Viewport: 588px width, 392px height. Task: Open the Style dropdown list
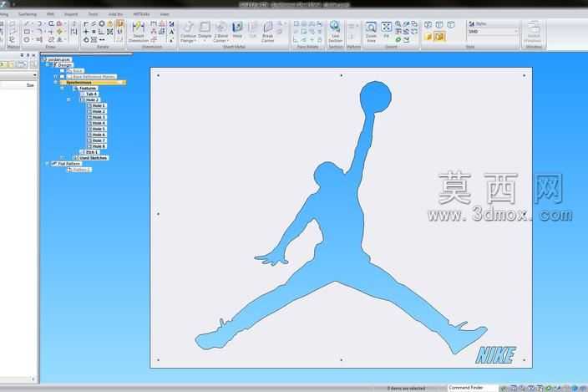click(x=516, y=32)
